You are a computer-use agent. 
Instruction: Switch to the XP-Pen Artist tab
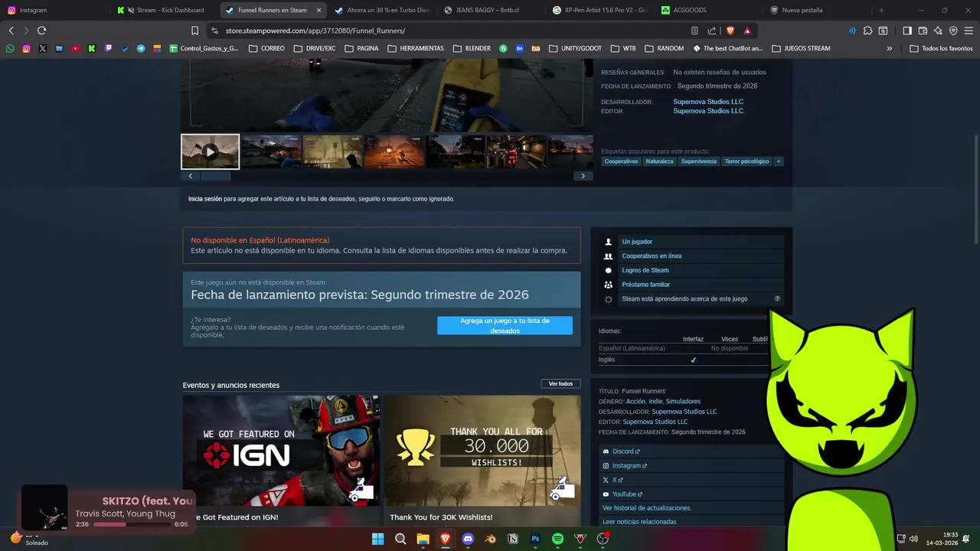[x=601, y=10]
